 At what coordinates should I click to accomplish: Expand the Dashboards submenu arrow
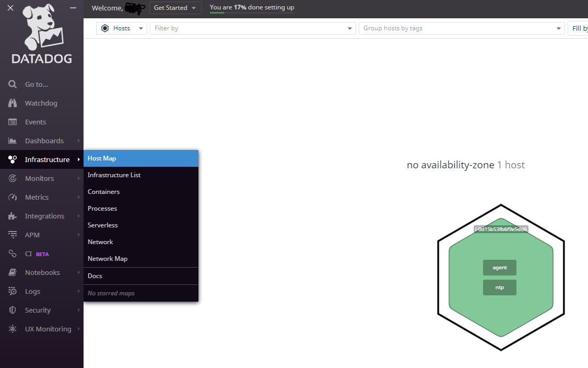78,141
